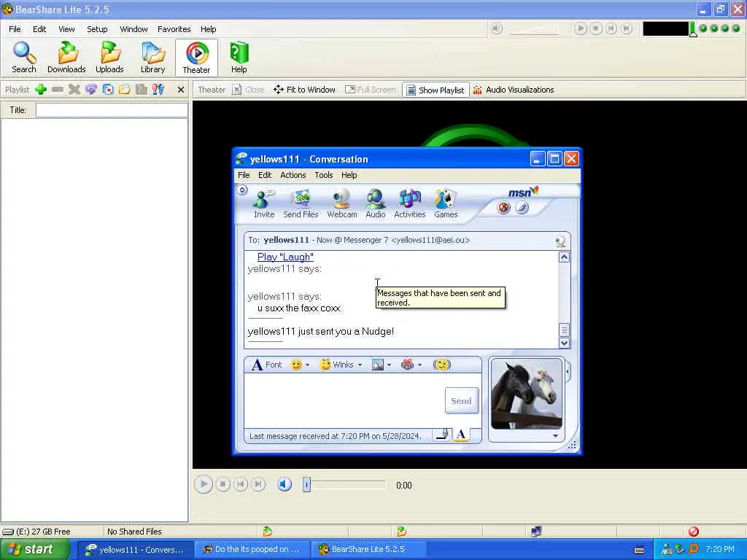Image resolution: width=747 pixels, height=560 pixels.
Task: Open the Winks dropdown
Action: tap(360, 365)
